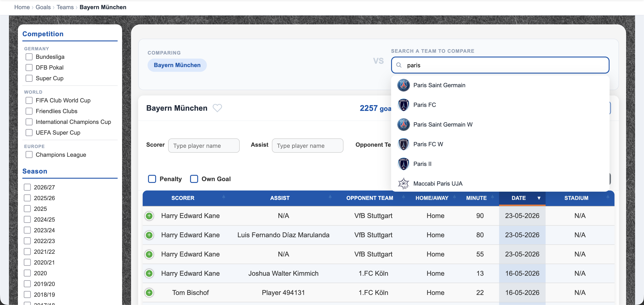Choose Paris II from suggestions
Screen dimensions: 644x305
[x=500, y=164]
